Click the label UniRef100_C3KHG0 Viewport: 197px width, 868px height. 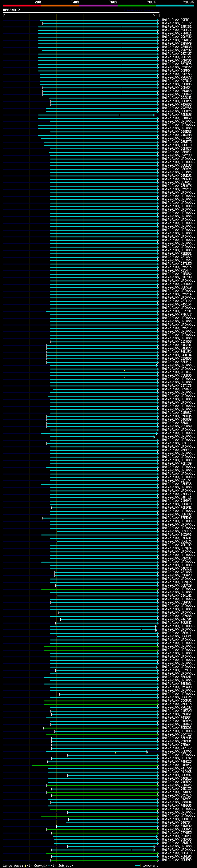click(x=176, y=118)
